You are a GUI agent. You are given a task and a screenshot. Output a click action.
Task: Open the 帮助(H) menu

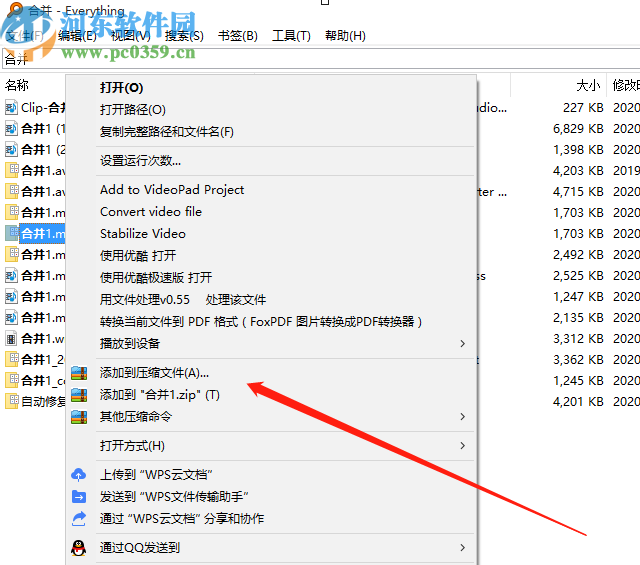click(x=345, y=36)
